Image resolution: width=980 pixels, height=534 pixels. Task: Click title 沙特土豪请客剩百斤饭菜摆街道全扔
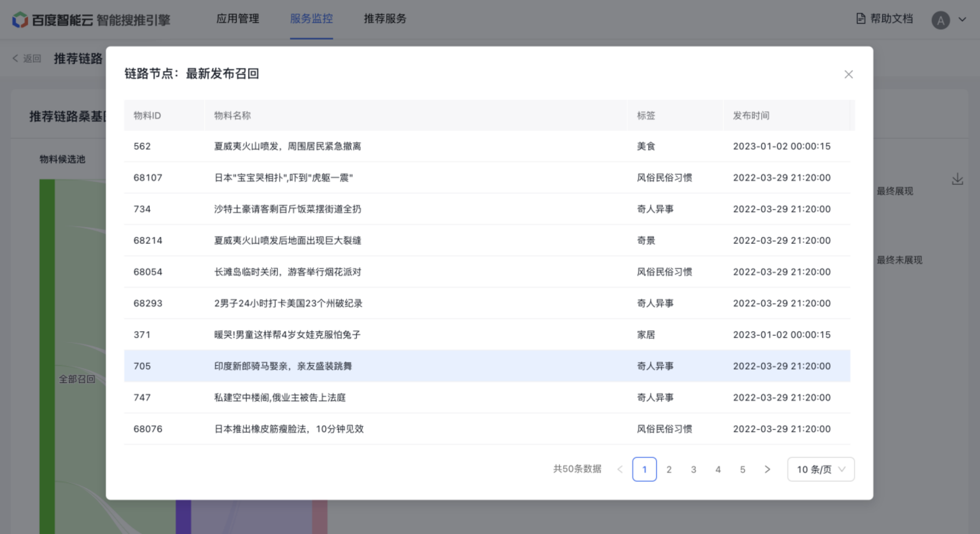click(287, 209)
